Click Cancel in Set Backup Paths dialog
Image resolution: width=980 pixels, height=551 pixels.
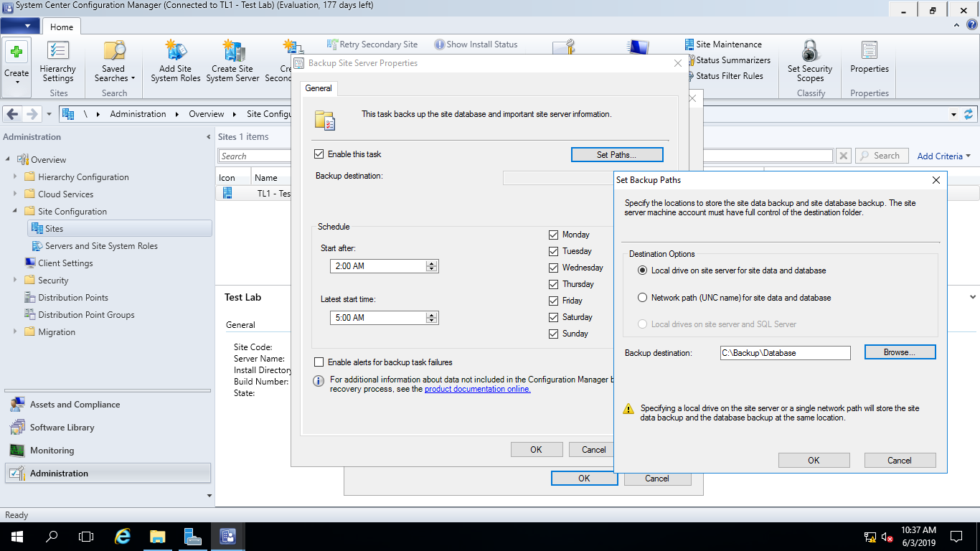tap(900, 461)
